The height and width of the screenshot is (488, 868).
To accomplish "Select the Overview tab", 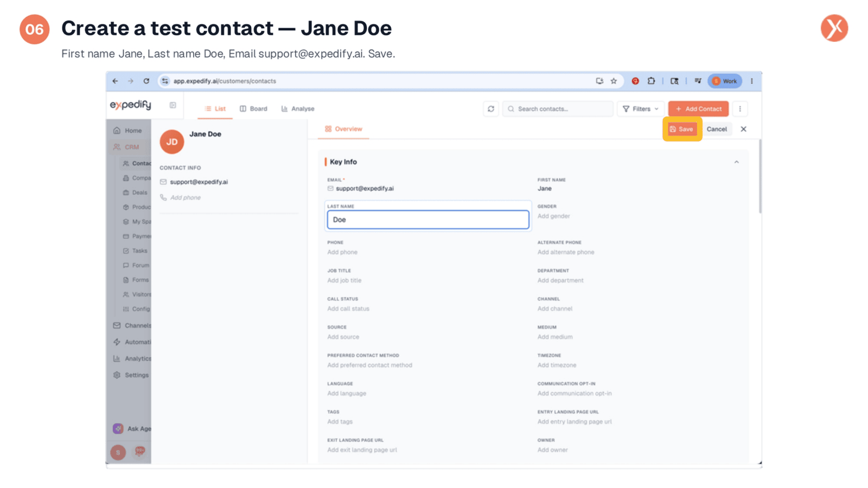I will click(343, 129).
